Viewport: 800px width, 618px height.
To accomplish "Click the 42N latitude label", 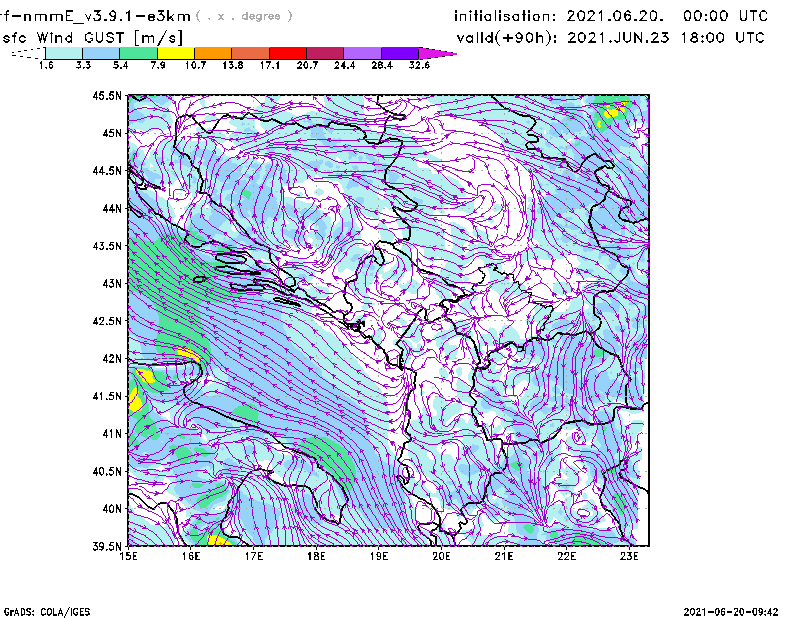I will pyautogui.click(x=112, y=358).
